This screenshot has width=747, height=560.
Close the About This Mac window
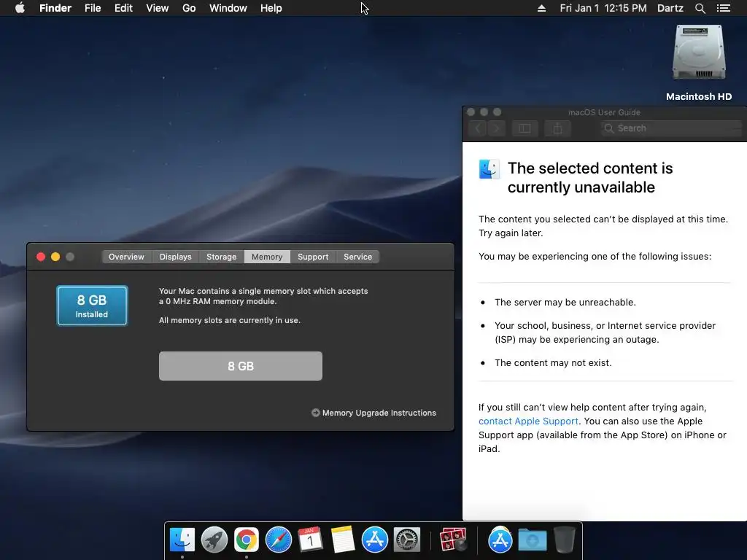[41, 257]
